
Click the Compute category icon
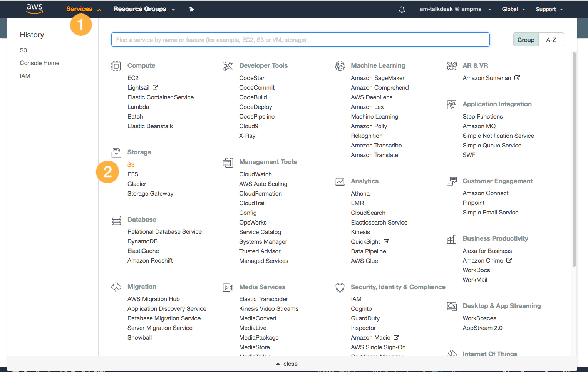(x=116, y=65)
